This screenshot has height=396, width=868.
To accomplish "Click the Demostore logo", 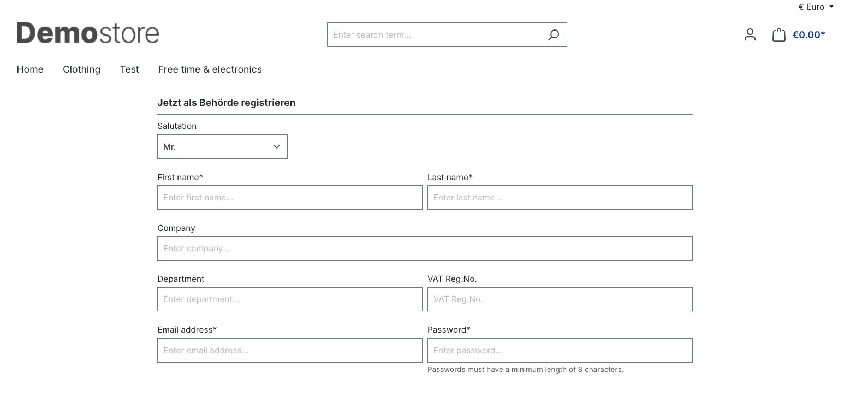I will click(88, 33).
